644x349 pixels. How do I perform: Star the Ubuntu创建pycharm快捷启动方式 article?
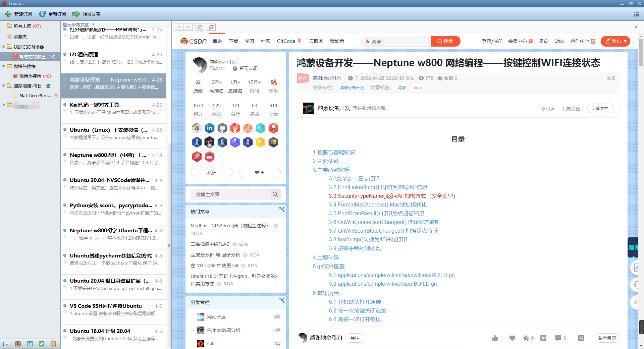(x=65, y=262)
